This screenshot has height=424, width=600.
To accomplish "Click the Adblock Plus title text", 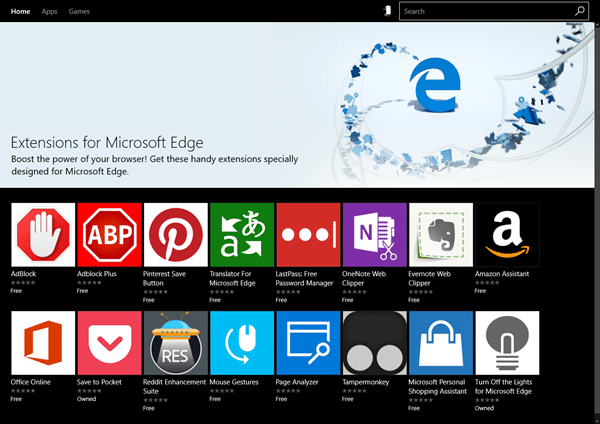I will pos(97,274).
